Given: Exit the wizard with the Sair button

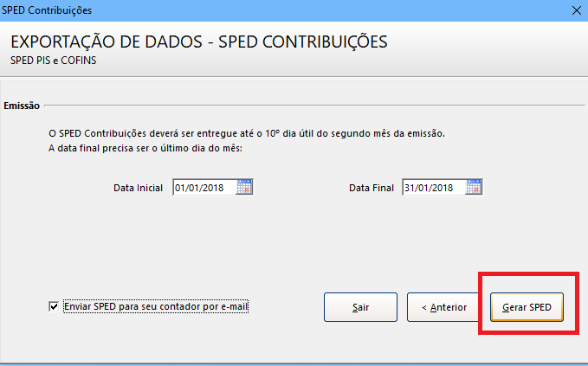Looking at the screenshot, I should click(x=360, y=307).
